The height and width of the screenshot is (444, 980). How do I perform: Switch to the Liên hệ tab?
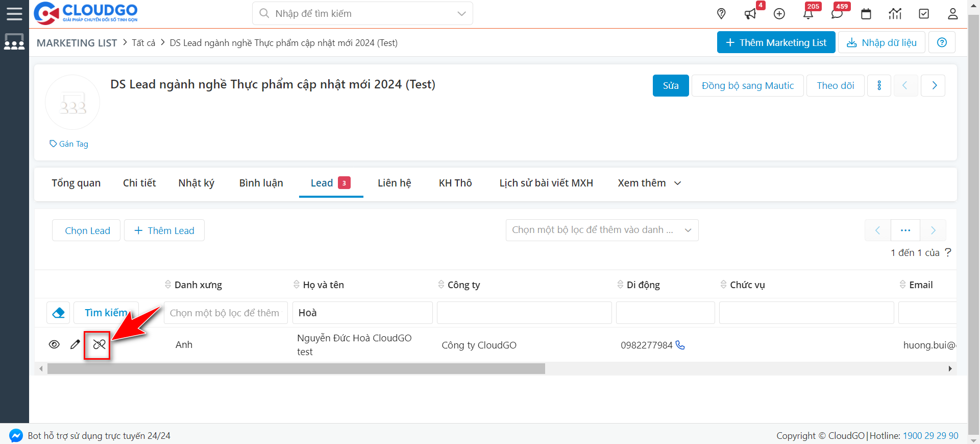[394, 183]
